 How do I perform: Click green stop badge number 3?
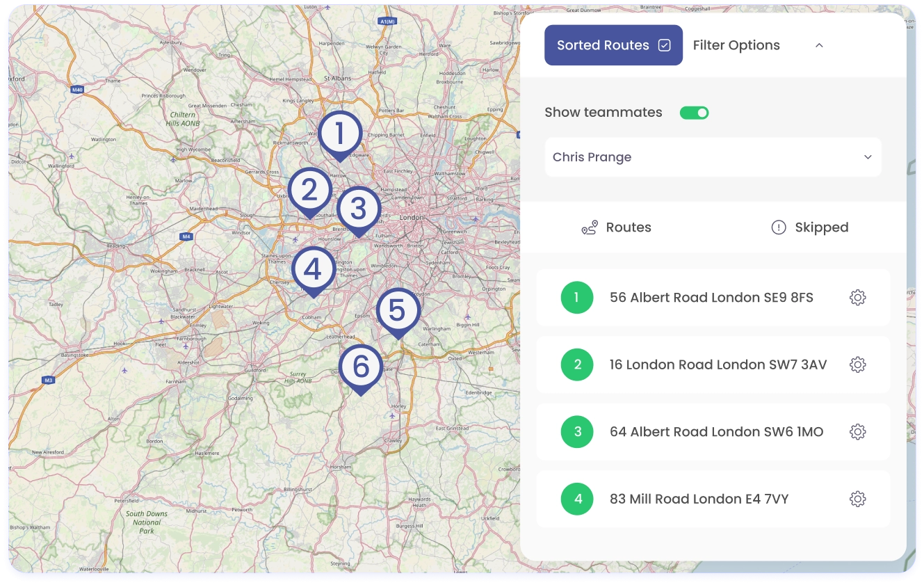[x=577, y=432]
